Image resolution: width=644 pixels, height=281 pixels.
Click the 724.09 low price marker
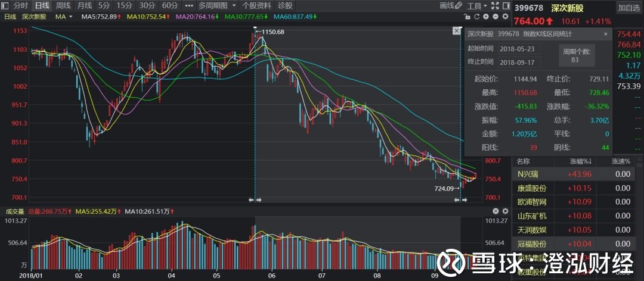pos(444,189)
